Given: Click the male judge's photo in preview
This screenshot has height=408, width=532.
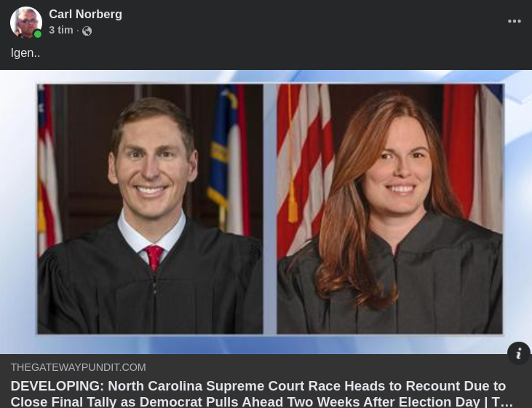Looking at the screenshot, I should 151,209.
